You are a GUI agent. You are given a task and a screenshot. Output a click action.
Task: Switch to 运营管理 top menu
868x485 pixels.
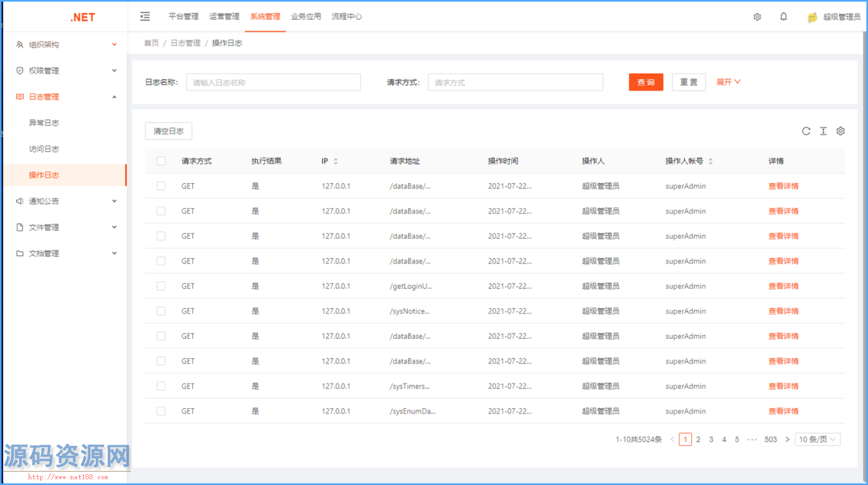(x=225, y=17)
